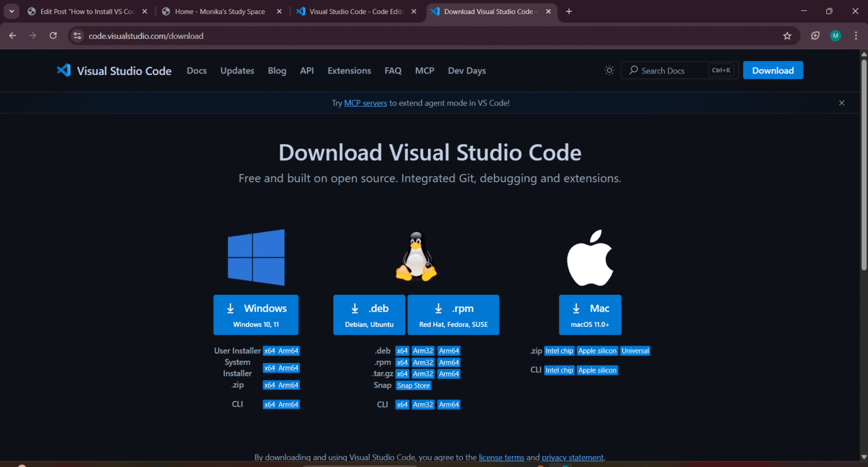Click the Apple logo image

(590, 257)
